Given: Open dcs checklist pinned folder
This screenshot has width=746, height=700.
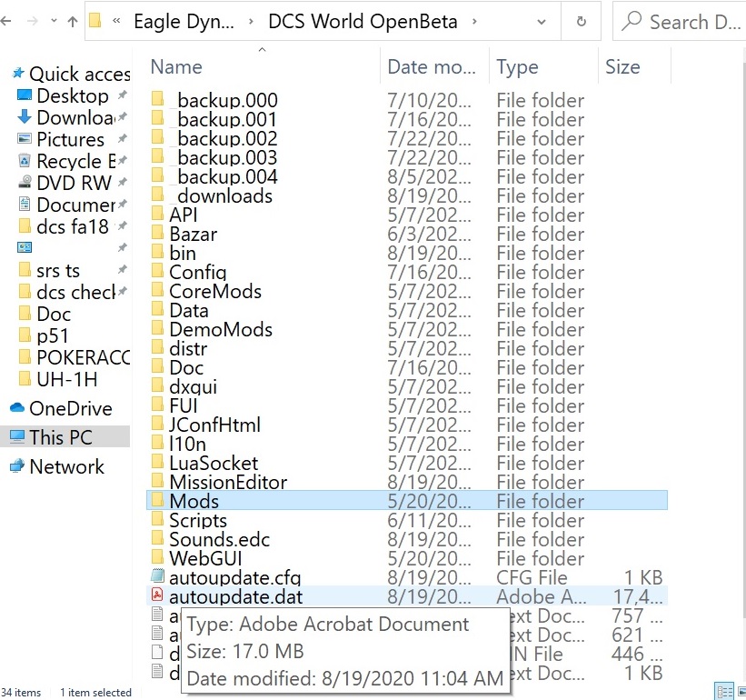Looking at the screenshot, I should [x=73, y=292].
